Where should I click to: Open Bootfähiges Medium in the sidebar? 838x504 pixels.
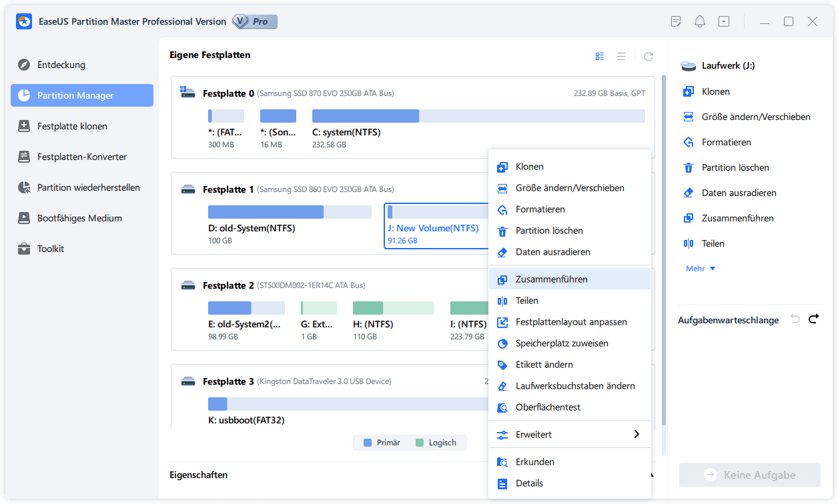point(82,218)
